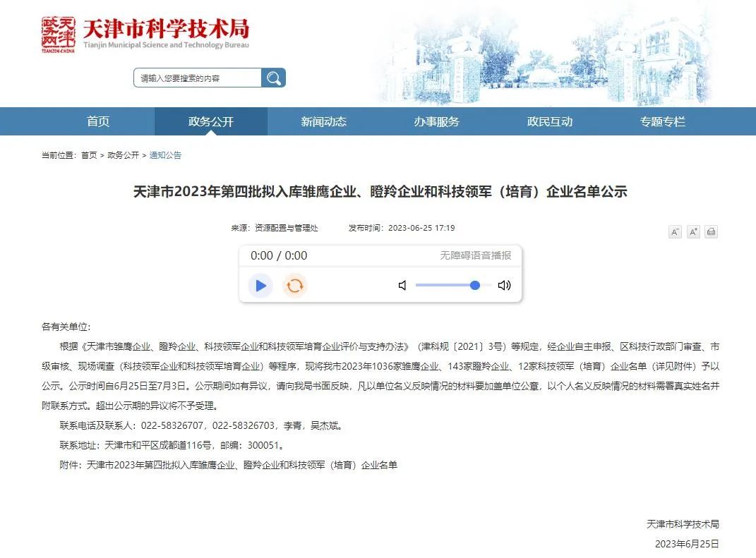Image resolution: width=756 pixels, height=558 pixels.
Task: Click the high volume speaker icon
Action: [504, 285]
